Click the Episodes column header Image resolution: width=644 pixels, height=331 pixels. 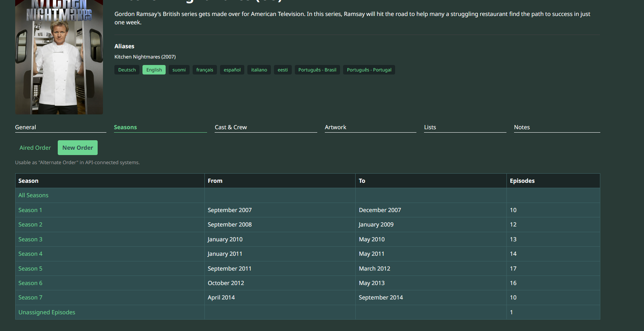tap(553, 181)
